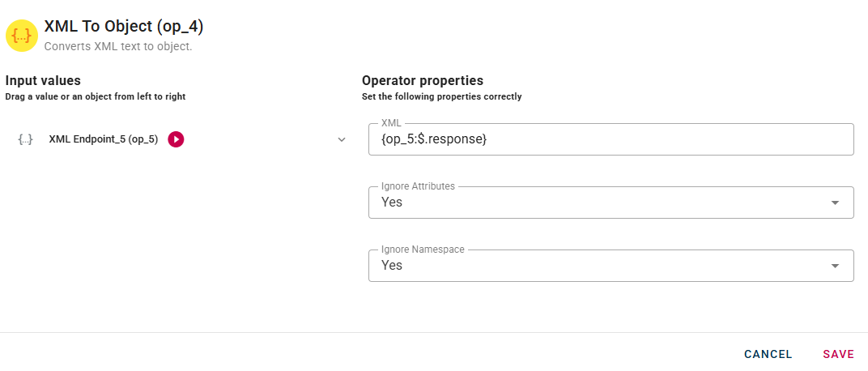Click the curly braces icon beside XML Endpoint_5

point(25,139)
